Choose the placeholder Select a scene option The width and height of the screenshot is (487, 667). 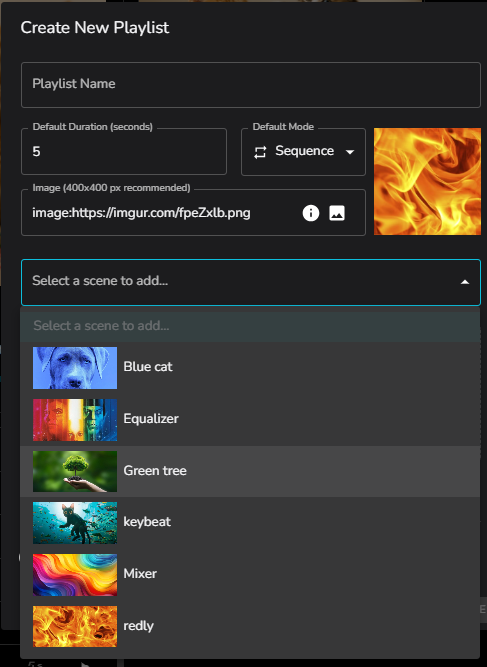click(x=250, y=326)
